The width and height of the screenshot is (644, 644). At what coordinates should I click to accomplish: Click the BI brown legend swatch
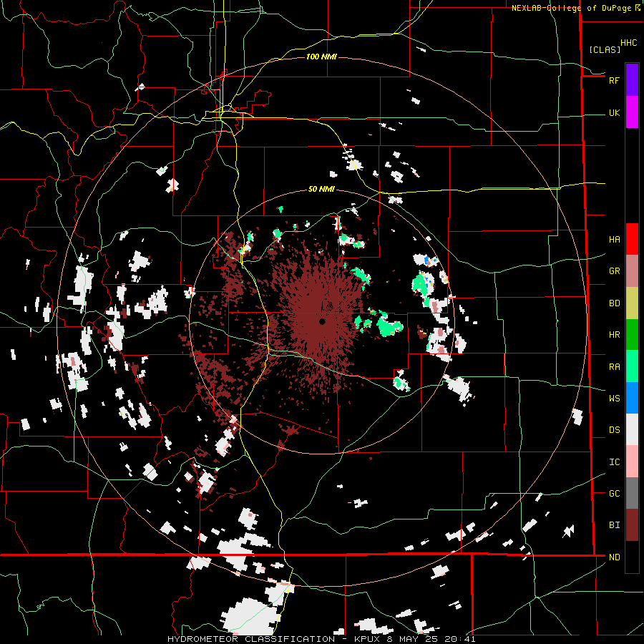click(632, 525)
